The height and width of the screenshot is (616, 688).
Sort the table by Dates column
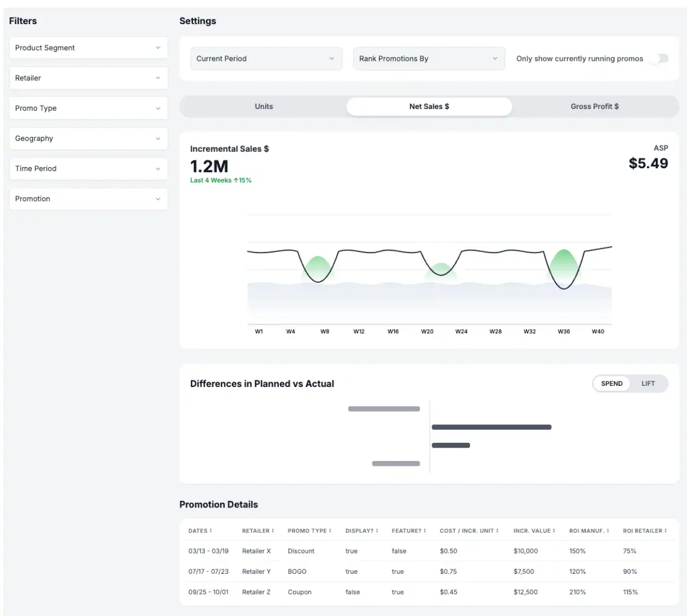pos(200,531)
